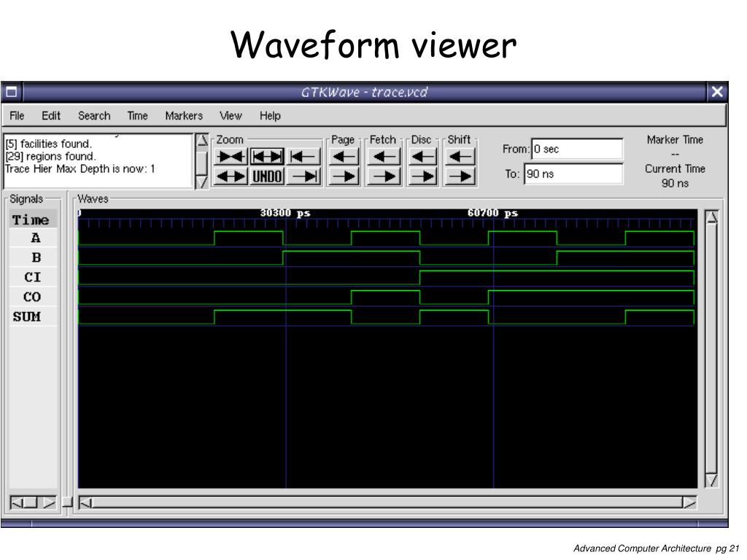Click the waves horizontal scrollbar track
Screen dimensions: 747x560
pyautogui.click(x=387, y=503)
